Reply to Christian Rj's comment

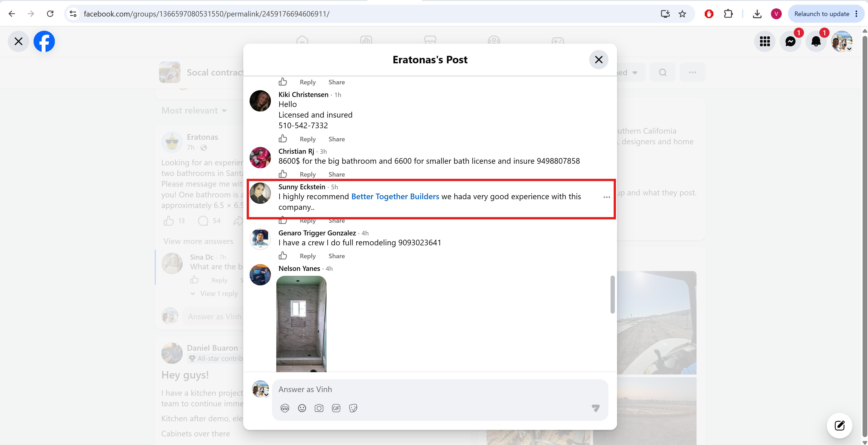308,174
